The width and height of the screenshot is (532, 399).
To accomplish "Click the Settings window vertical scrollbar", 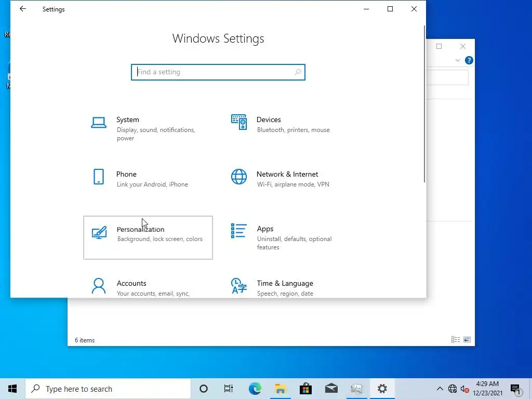I will 424,104.
